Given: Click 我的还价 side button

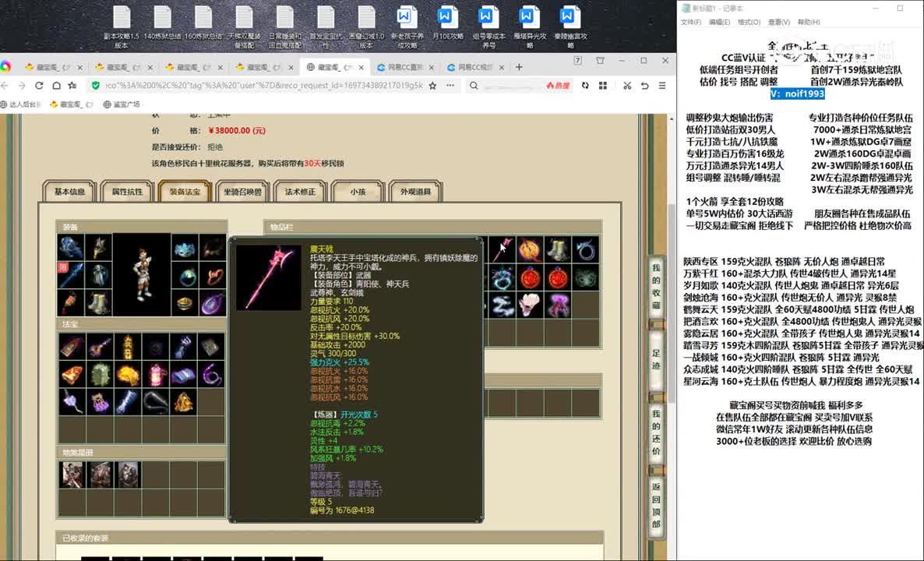Looking at the screenshot, I should click(657, 433).
